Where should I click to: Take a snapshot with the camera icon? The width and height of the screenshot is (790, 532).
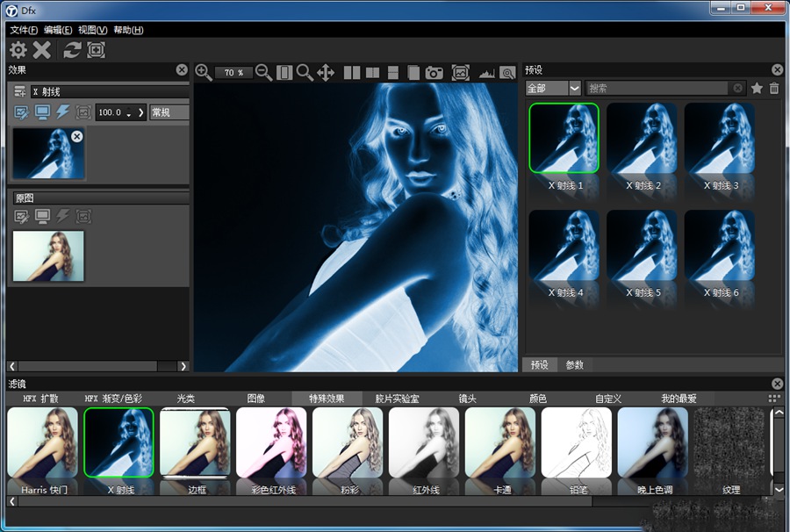tap(434, 74)
